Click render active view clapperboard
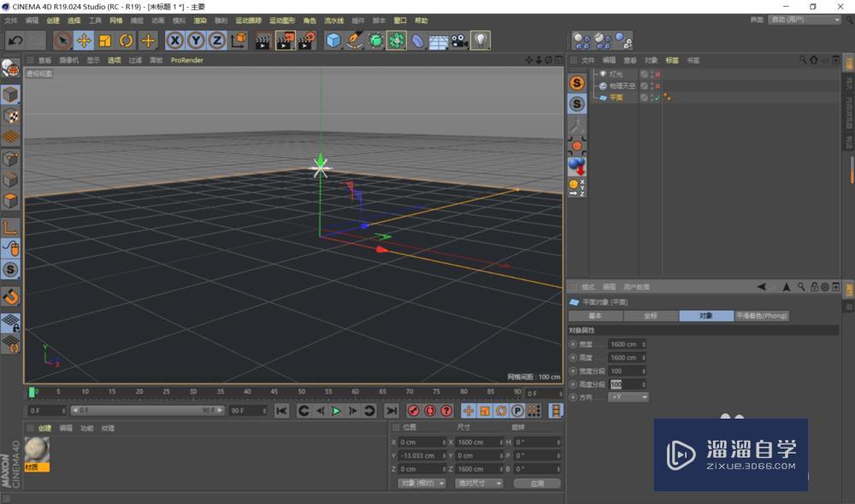855x504 pixels. point(263,41)
